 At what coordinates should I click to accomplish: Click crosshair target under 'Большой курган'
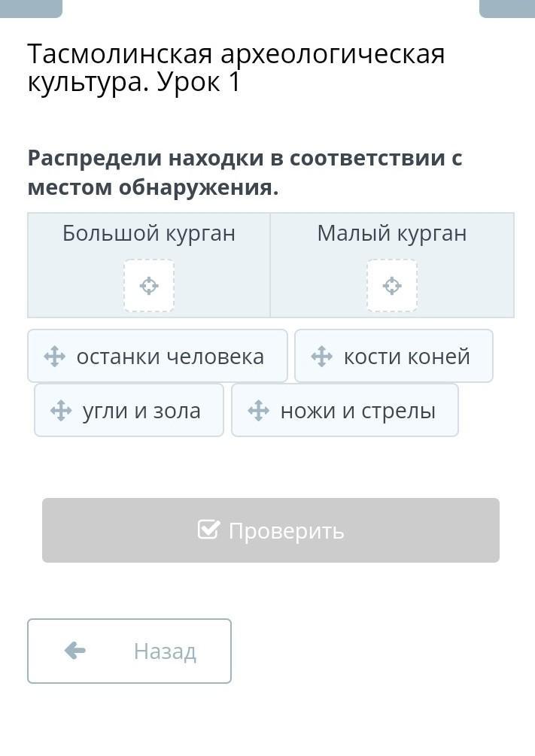[x=149, y=286]
